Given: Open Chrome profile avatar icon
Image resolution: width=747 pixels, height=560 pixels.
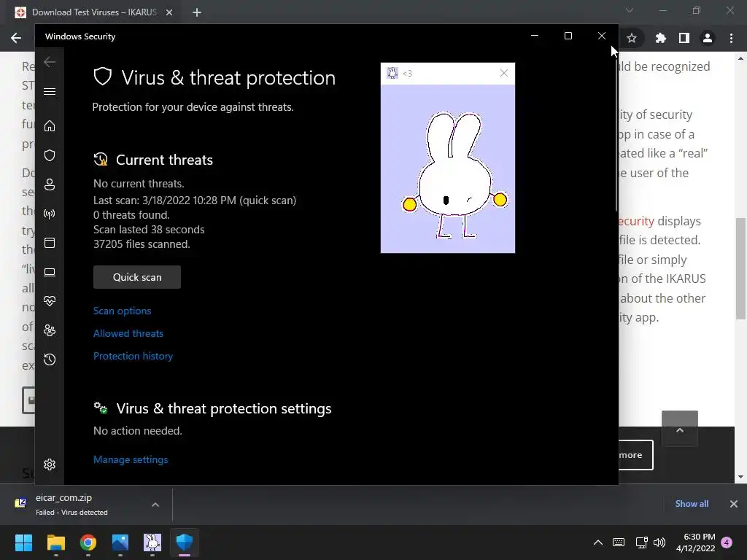Looking at the screenshot, I should click(x=708, y=38).
